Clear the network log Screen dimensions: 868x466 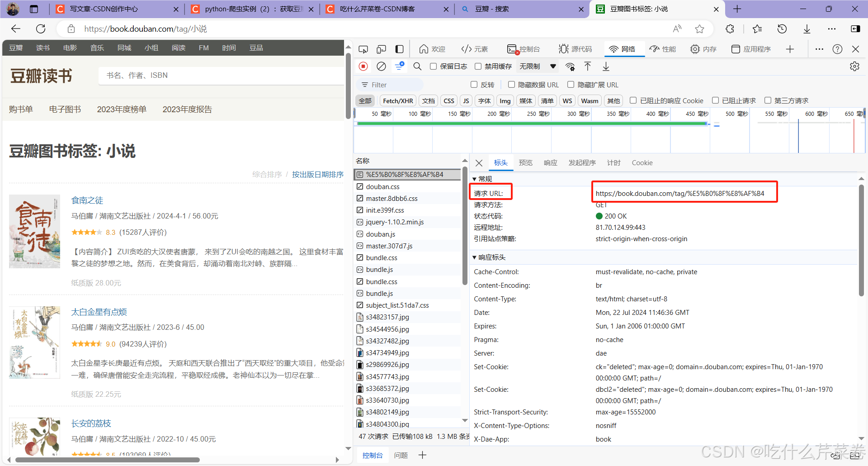click(x=381, y=67)
